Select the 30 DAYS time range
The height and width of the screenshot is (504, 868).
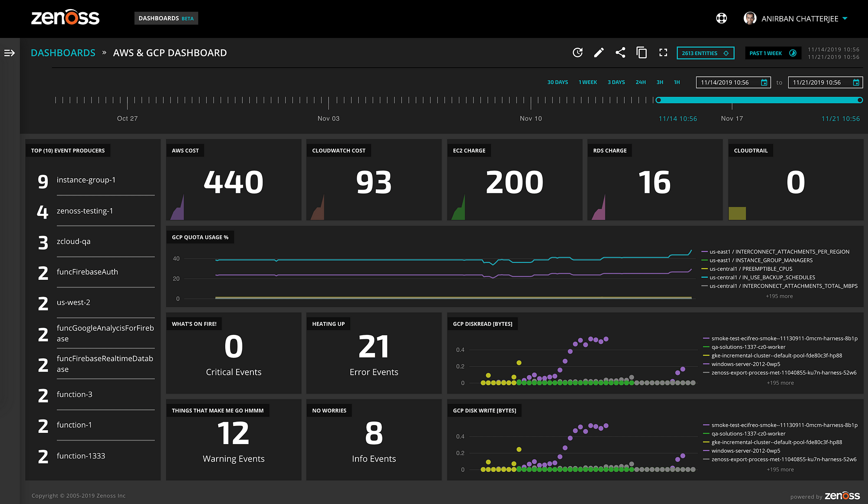coord(557,82)
